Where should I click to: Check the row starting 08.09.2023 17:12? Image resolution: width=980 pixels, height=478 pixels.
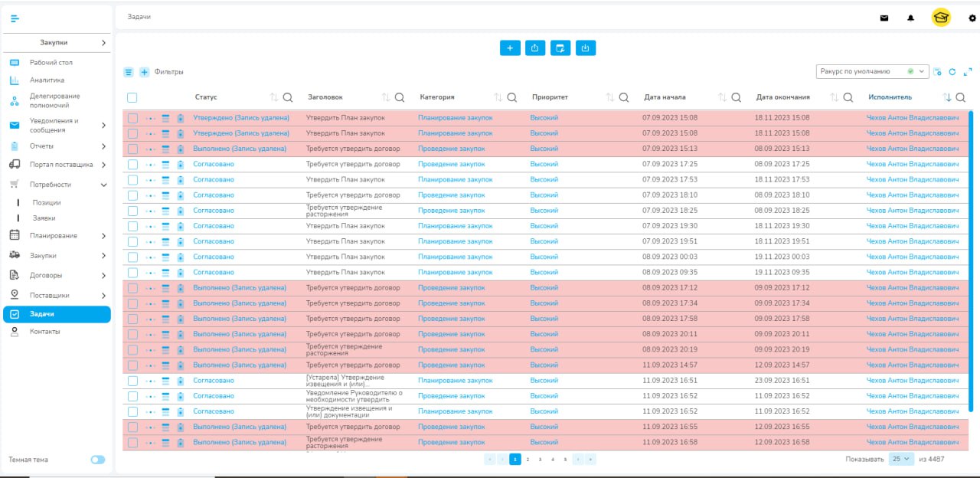pos(132,288)
